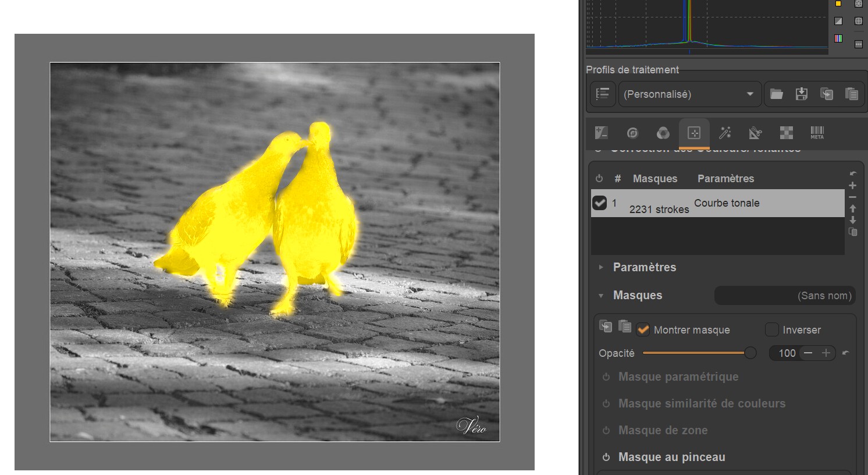Viewport: 868px width, 475px height.
Task: Collapse the Masques section
Action: (x=637, y=295)
